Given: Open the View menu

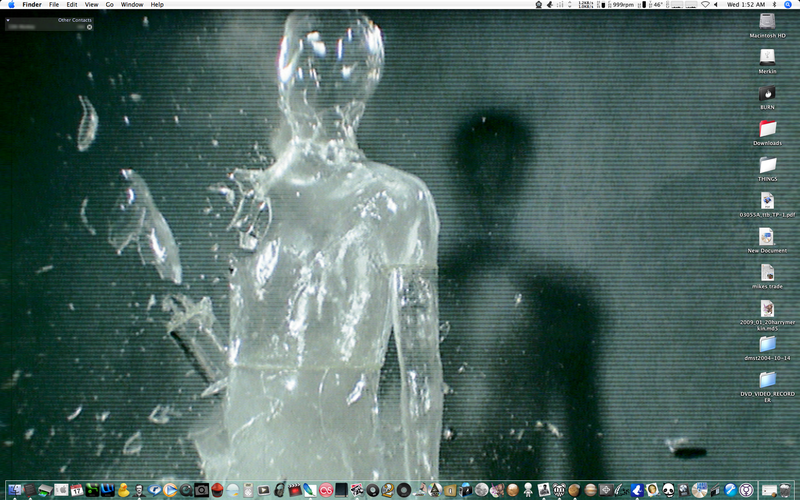Looking at the screenshot, I should 91,5.
